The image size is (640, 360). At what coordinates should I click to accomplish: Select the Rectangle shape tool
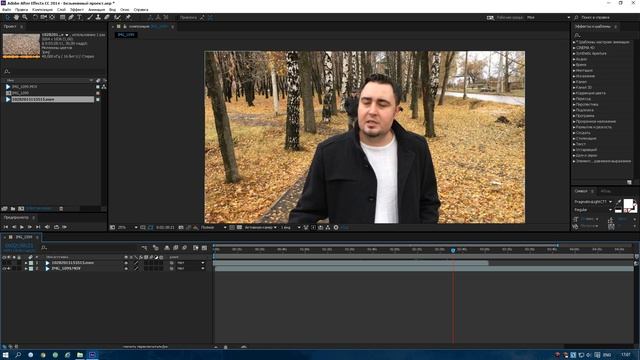62,18
